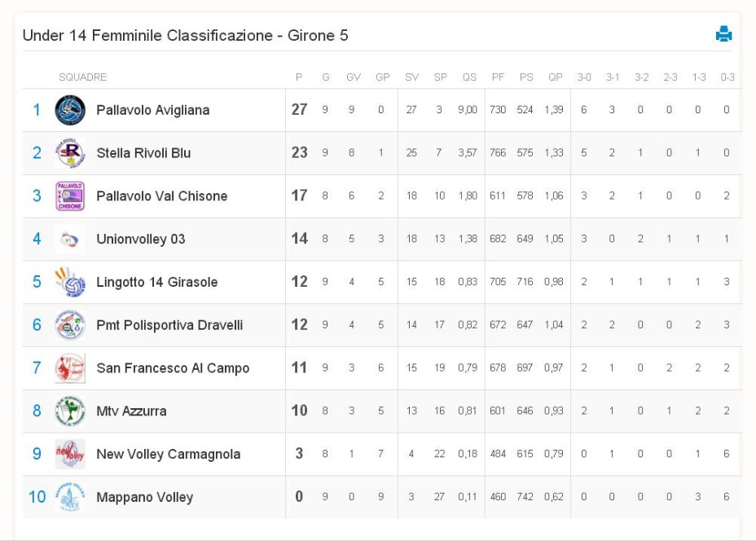Click rank number 4 for Unionvolley
Screen dimensions: 756x541
[x=37, y=239]
